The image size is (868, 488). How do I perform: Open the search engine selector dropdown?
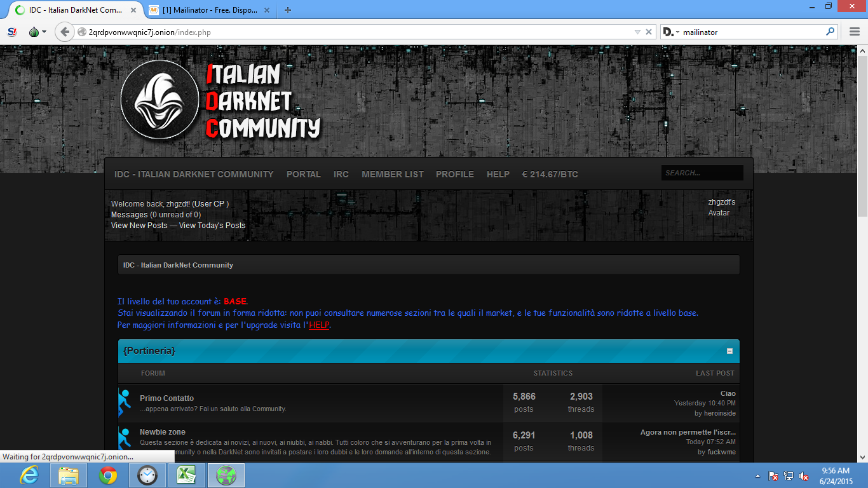pyautogui.click(x=670, y=32)
